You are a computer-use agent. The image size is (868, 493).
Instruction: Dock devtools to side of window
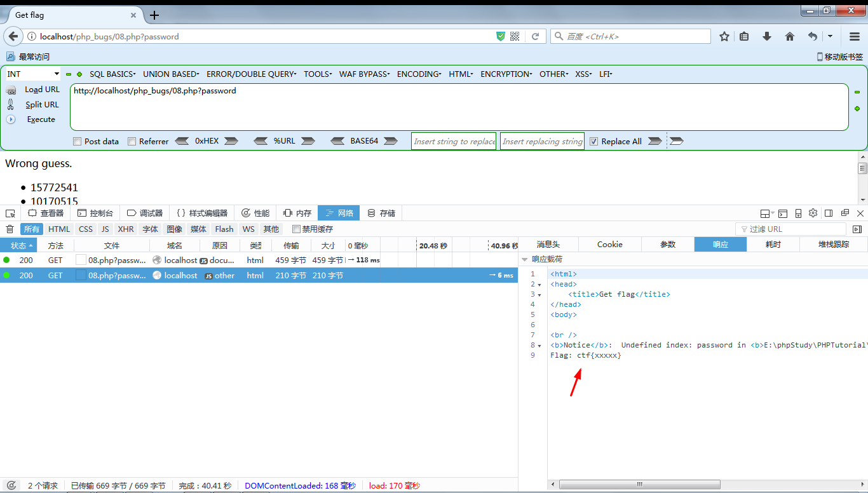click(829, 213)
